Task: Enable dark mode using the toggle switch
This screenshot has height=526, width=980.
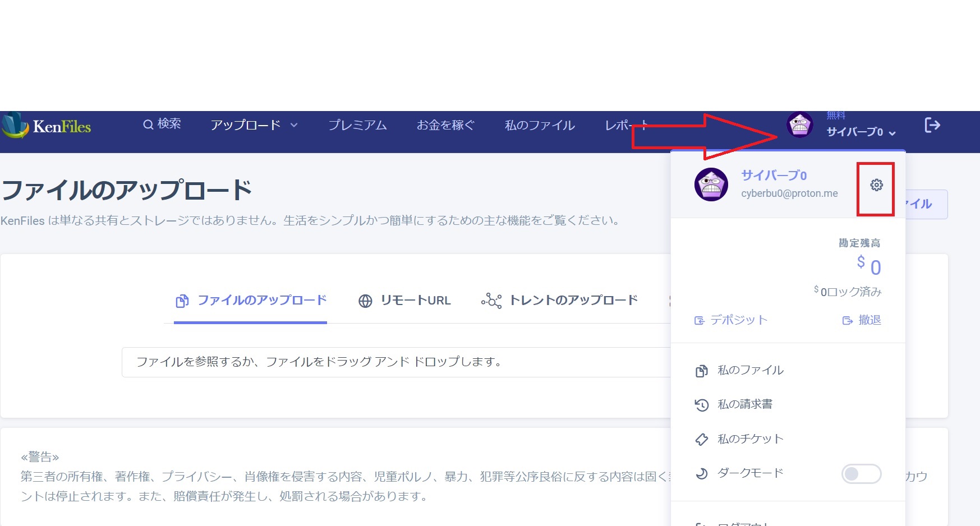Action: (x=861, y=474)
